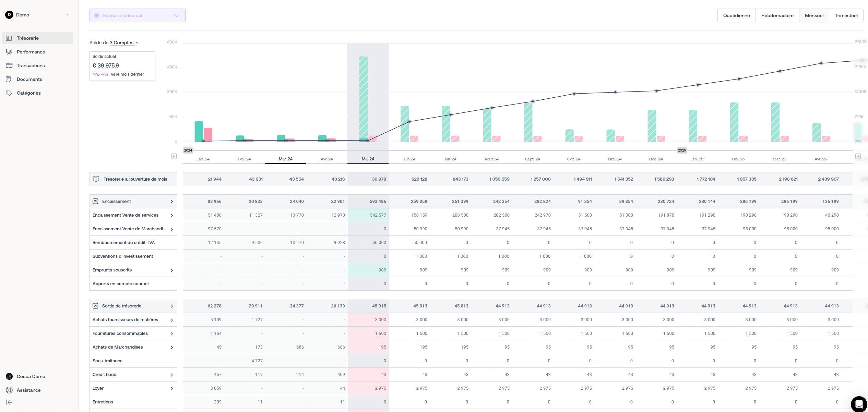Click the Sortie de trésorerie outflow icon

pyautogui.click(x=96, y=306)
